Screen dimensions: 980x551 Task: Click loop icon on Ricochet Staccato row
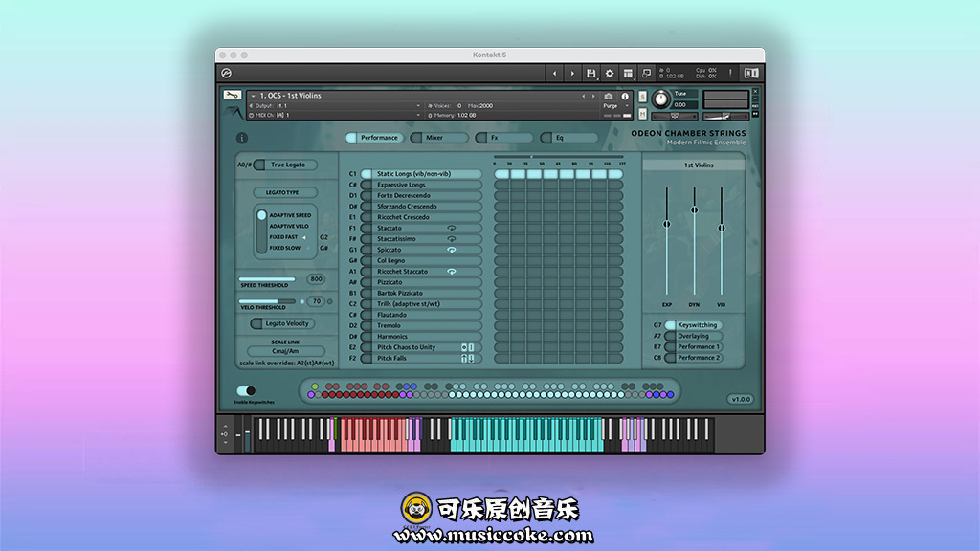click(452, 272)
